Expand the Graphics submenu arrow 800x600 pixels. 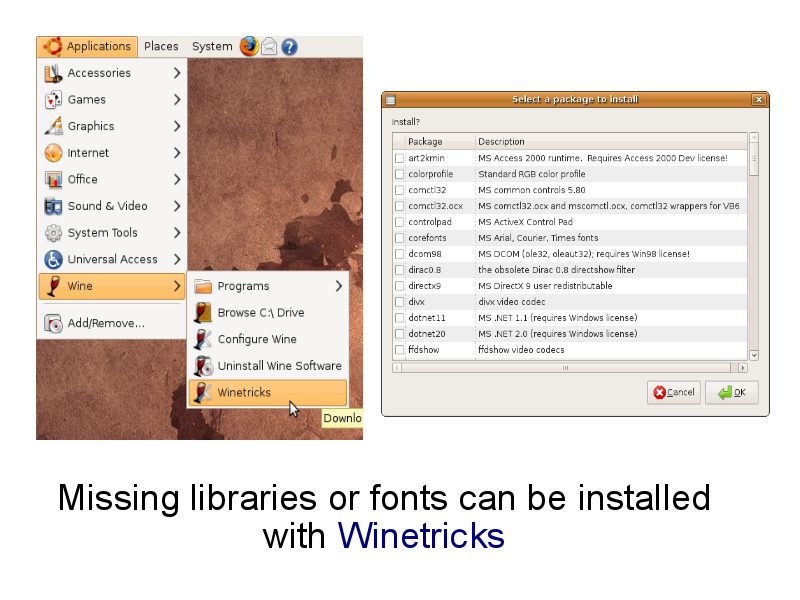(177, 127)
